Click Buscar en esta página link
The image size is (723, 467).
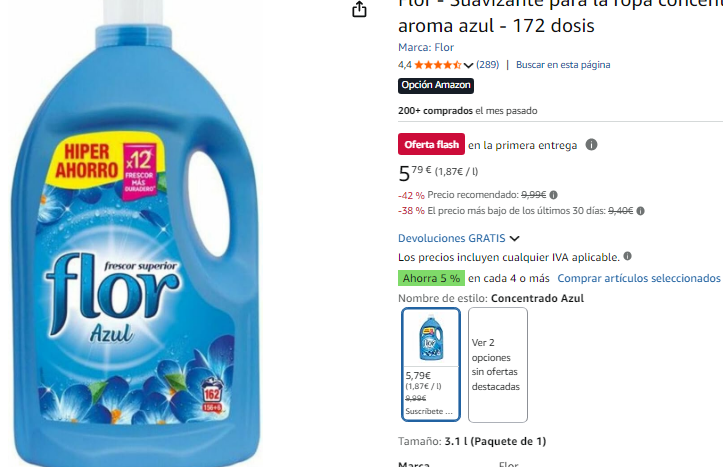pyautogui.click(x=563, y=65)
